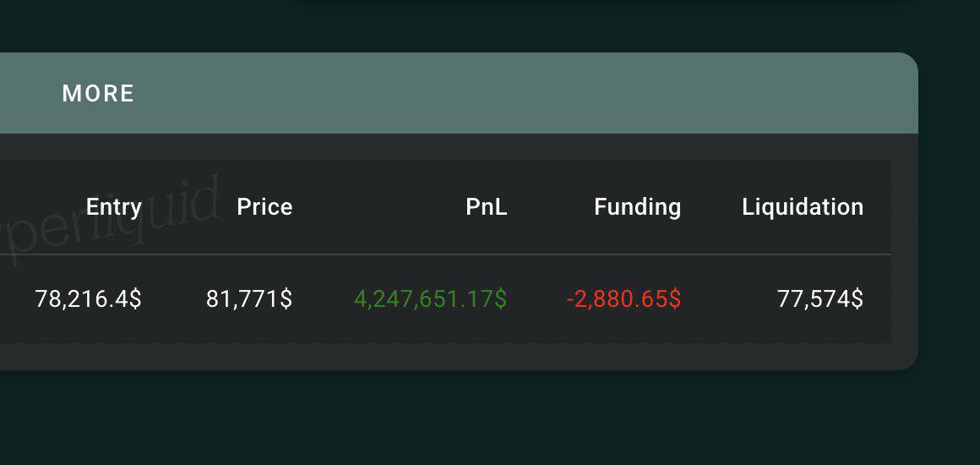Sort by the Price column header
Image resolution: width=980 pixels, height=465 pixels.
(x=264, y=207)
